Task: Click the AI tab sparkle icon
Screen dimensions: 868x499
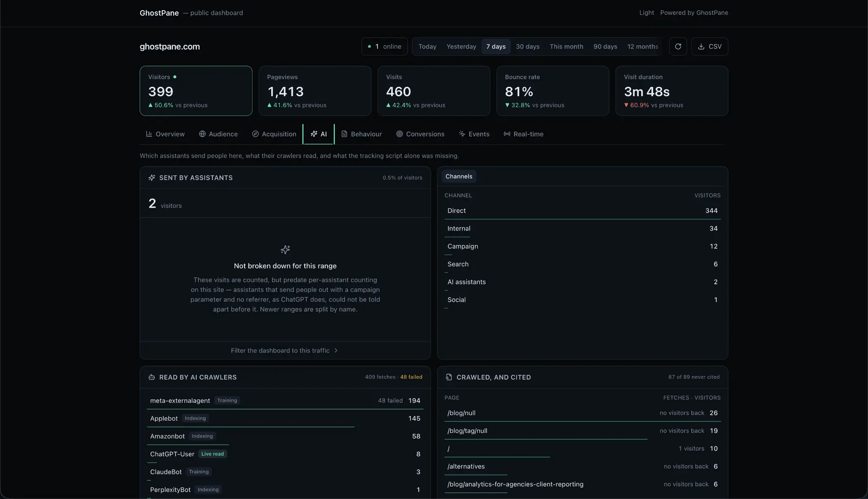Action: (314, 134)
